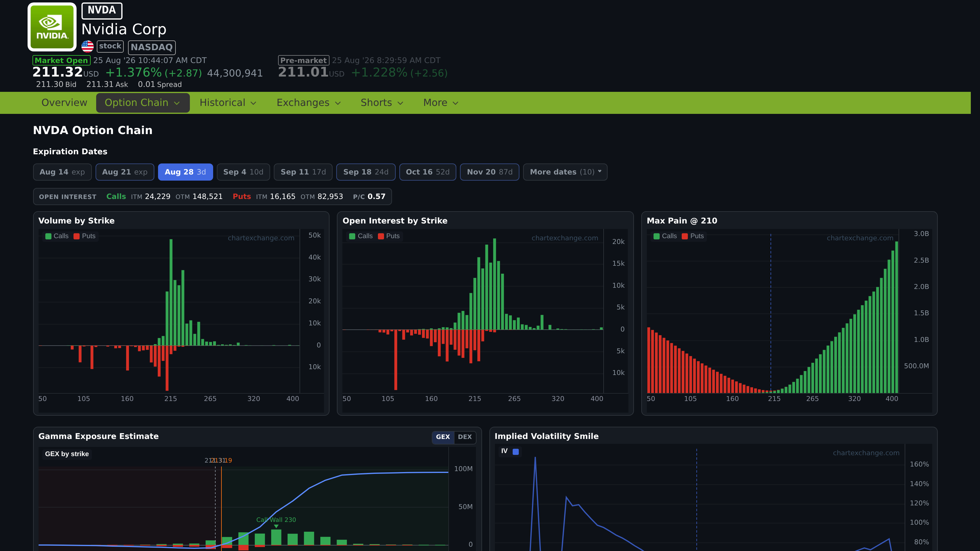Screen dimensions: 980x551
Task: Click the Market Open status badge
Action: (61, 61)
